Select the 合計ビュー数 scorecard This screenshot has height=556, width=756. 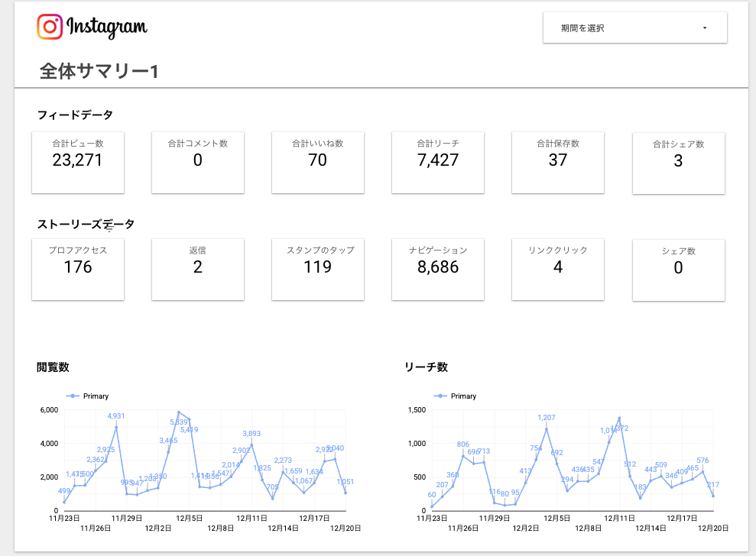[x=78, y=162]
